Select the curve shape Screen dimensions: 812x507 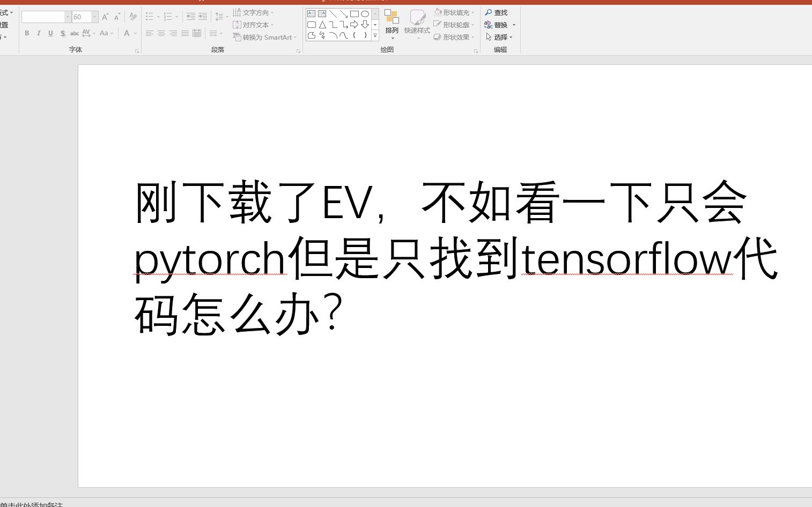coord(344,35)
